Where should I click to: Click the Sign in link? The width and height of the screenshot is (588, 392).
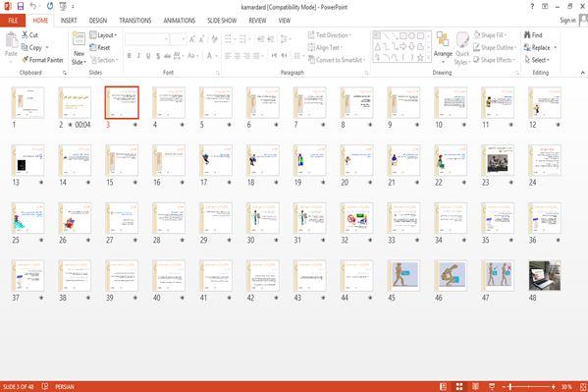pyautogui.click(x=567, y=21)
